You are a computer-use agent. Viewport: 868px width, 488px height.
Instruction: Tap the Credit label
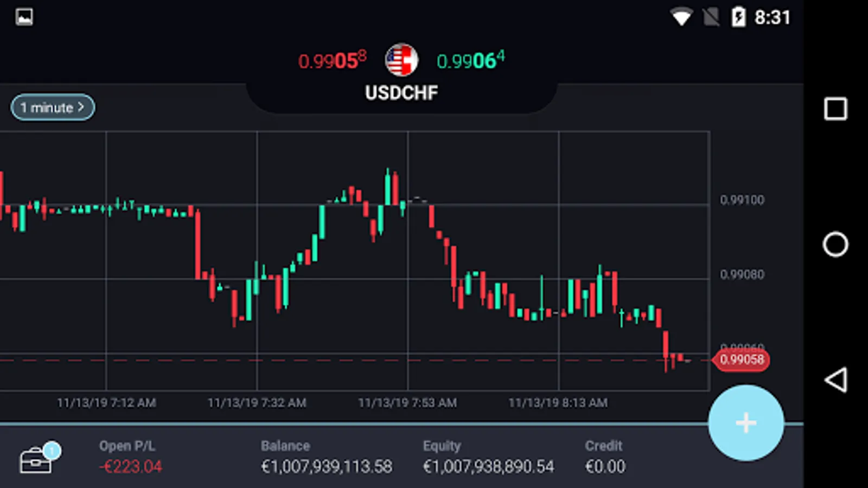click(x=604, y=446)
